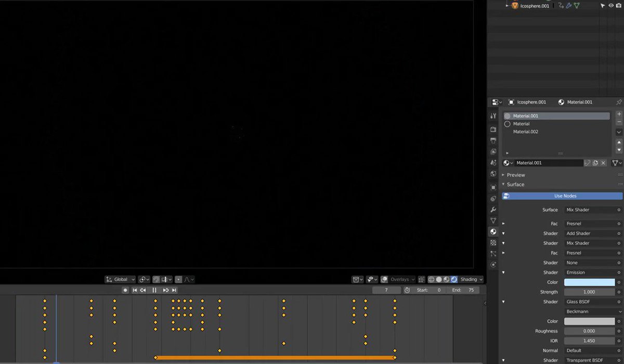Toggle proportional editing button
Screen dimensions: 624x364
pos(178,279)
